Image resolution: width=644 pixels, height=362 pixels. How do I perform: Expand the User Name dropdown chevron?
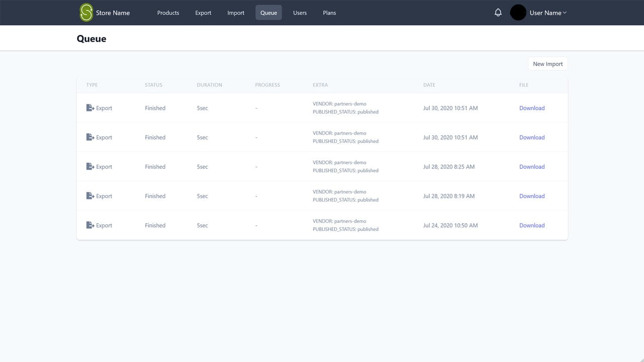[x=565, y=13]
